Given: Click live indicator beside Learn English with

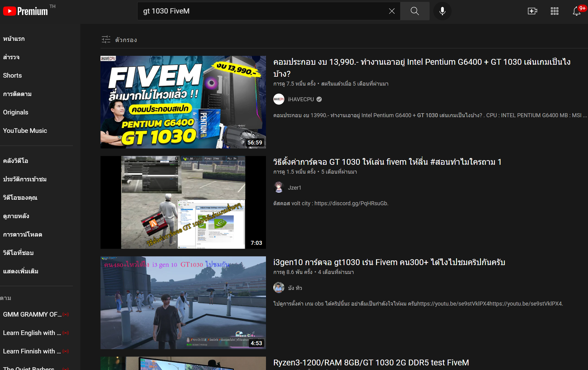Looking at the screenshot, I should [x=66, y=333].
